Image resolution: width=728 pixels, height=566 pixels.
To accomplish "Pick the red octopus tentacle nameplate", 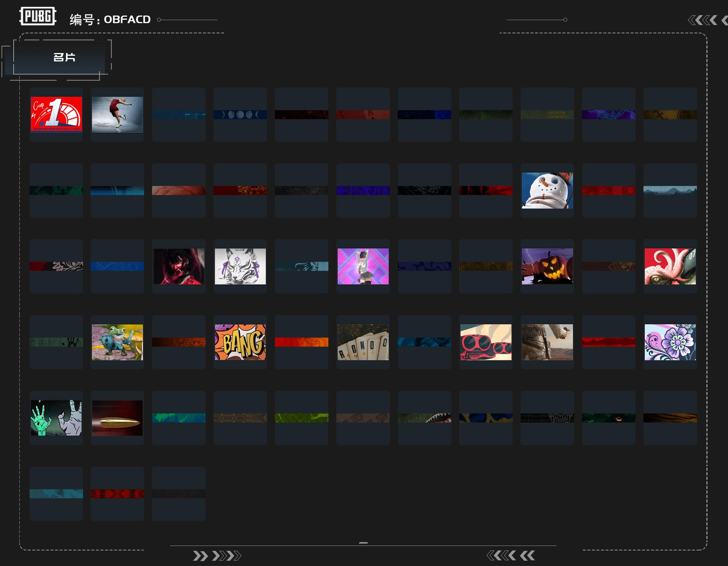I will (670, 266).
